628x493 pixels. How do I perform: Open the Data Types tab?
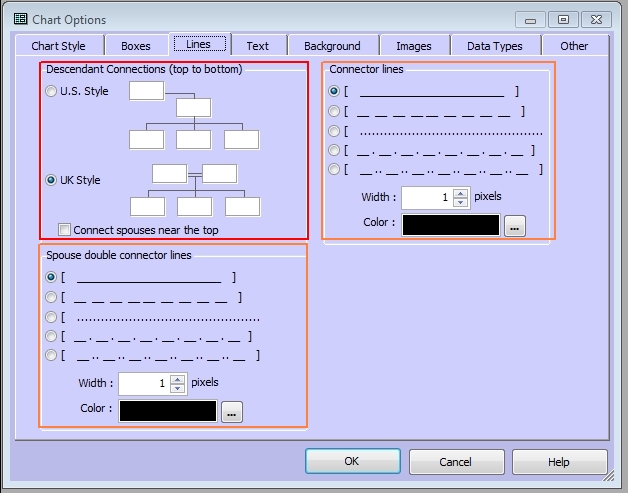[495, 46]
